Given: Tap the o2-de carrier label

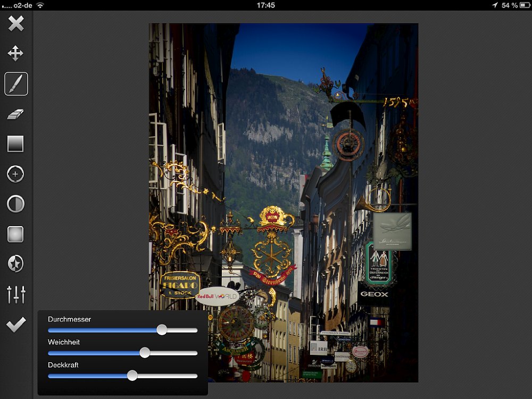Looking at the screenshot, I should pyautogui.click(x=23, y=5).
